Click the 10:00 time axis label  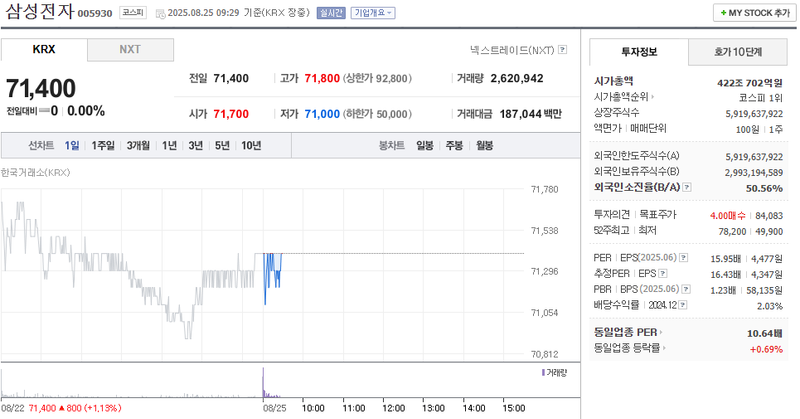coord(313,408)
